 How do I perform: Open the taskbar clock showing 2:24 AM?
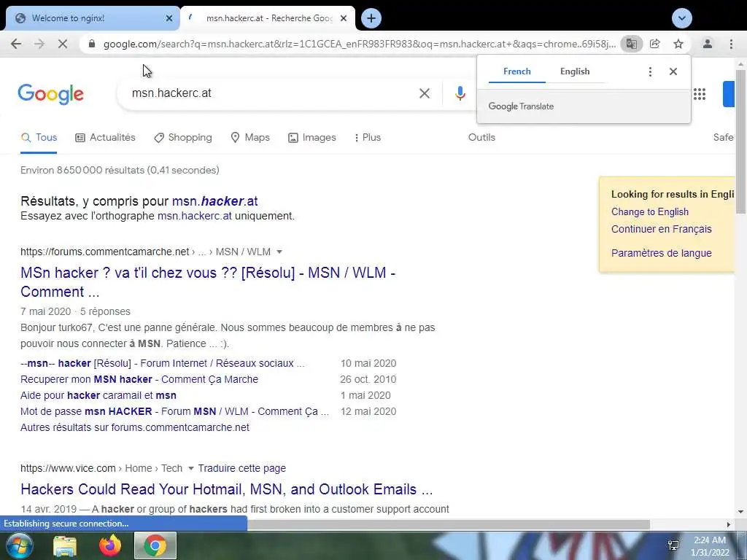tap(710, 546)
